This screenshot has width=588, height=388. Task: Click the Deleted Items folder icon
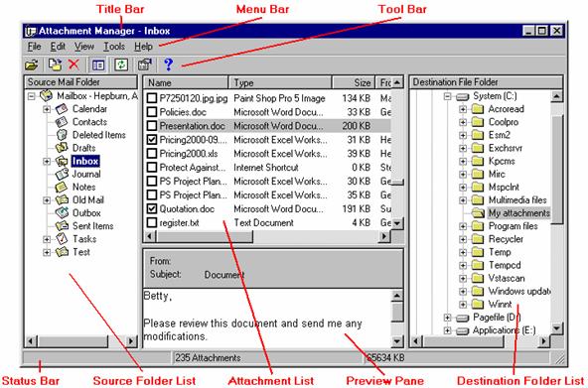62,135
